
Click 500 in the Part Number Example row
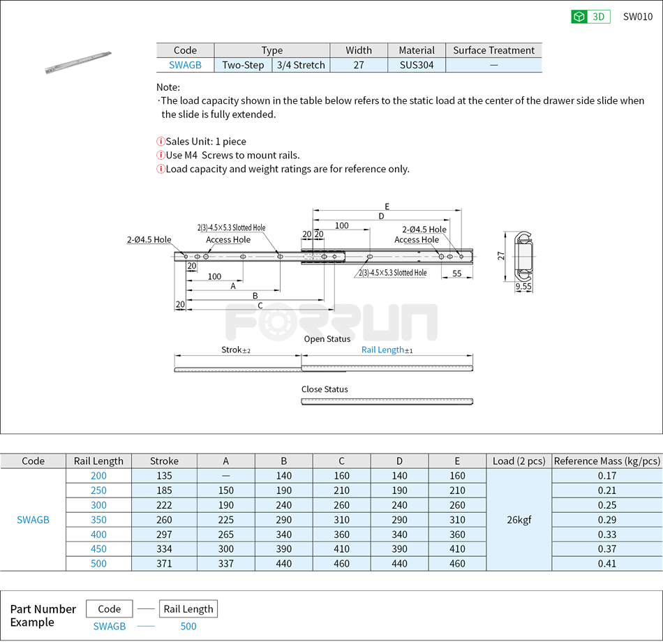coord(188,627)
